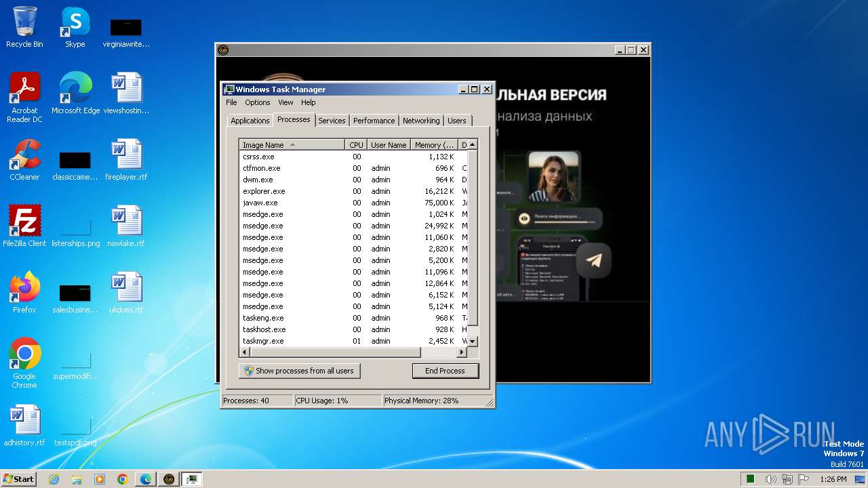
Task: Click the process list scroll up arrow
Action: [473, 144]
